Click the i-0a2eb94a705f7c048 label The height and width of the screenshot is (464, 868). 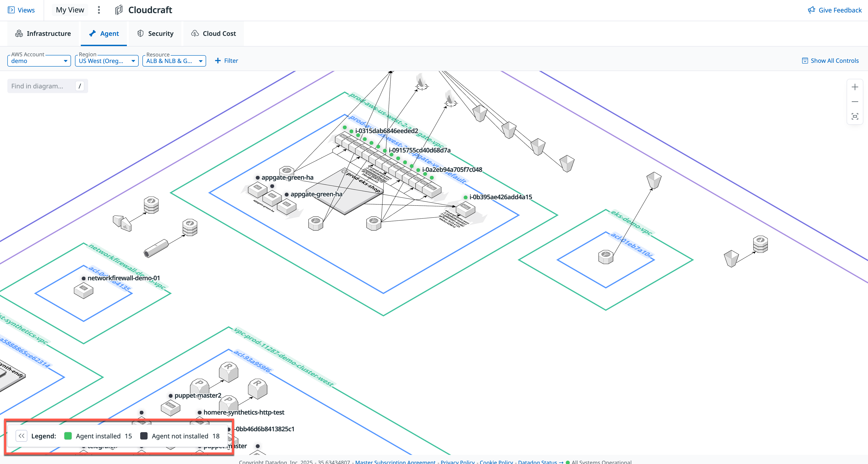click(x=452, y=169)
